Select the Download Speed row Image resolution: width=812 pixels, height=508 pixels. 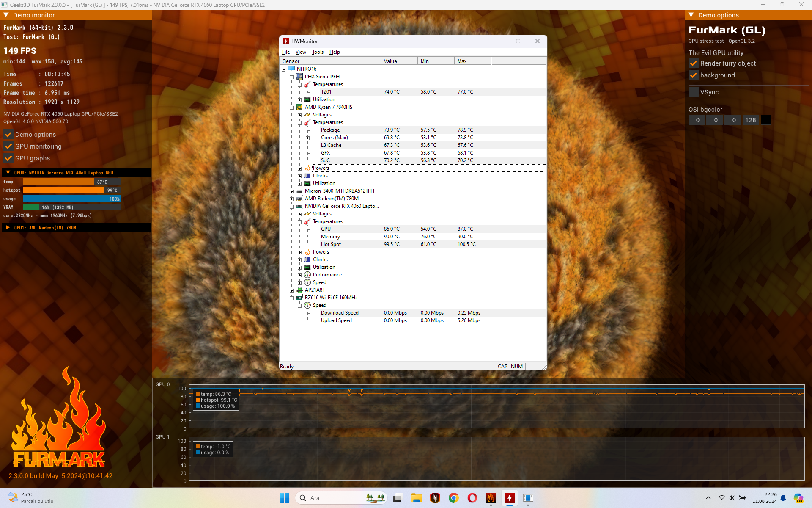click(x=413, y=313)
